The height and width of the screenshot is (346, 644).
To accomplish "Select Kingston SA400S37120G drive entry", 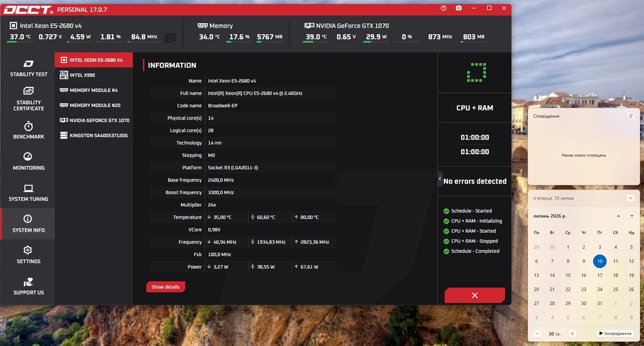I will [x=93, y=135].
